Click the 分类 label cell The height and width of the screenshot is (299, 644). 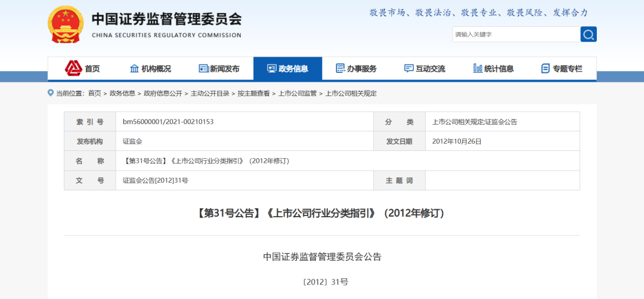tap(399, 122)
